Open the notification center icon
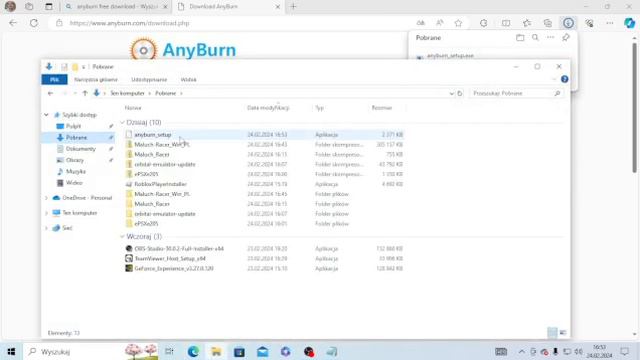This screenshot has height=360, width=640. [624, 351]
